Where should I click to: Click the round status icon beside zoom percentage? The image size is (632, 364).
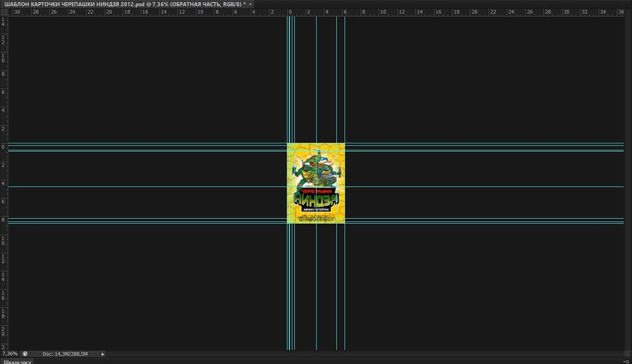click(25, 354)
